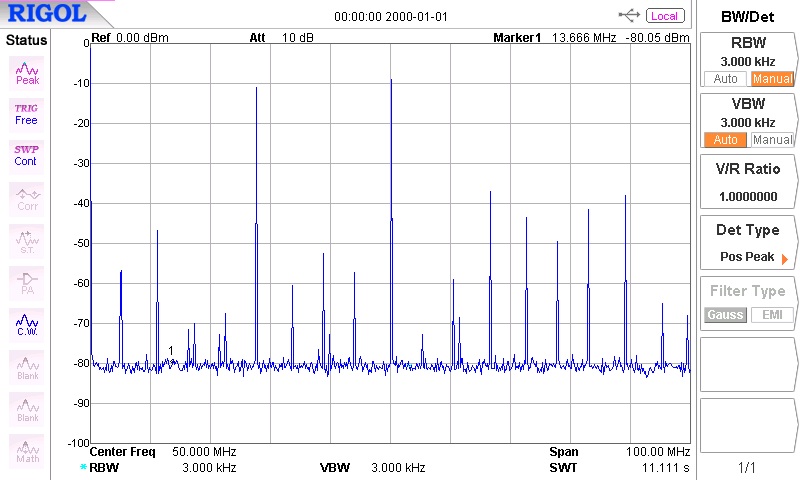Switch RBW to Auto mode
Viewport: 800px width, 480px height.
(x=726, y=79)
